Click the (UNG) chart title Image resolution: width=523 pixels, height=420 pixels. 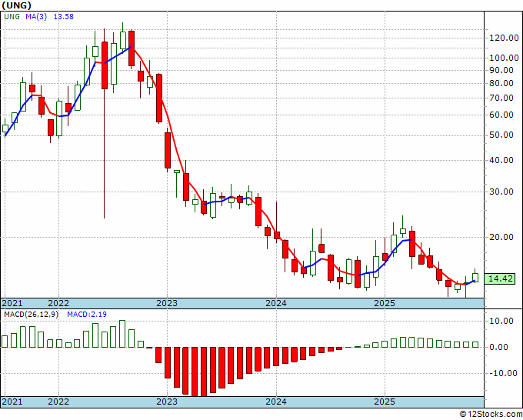pos(17,5)
